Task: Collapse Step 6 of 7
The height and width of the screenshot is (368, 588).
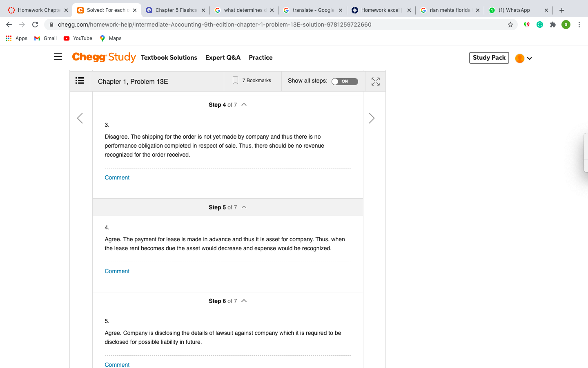Action: [x=244, y=301]
